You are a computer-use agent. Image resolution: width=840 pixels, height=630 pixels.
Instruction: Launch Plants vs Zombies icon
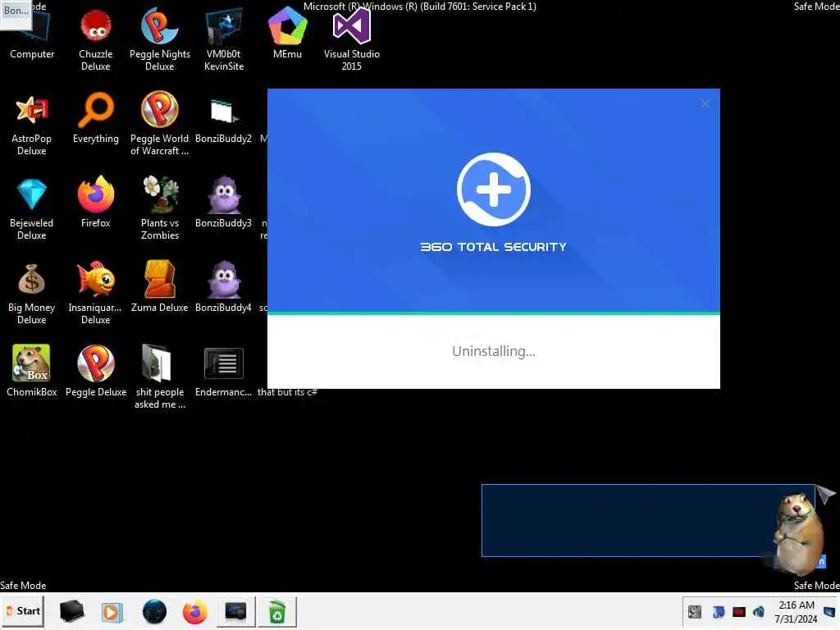pos(160,209)
